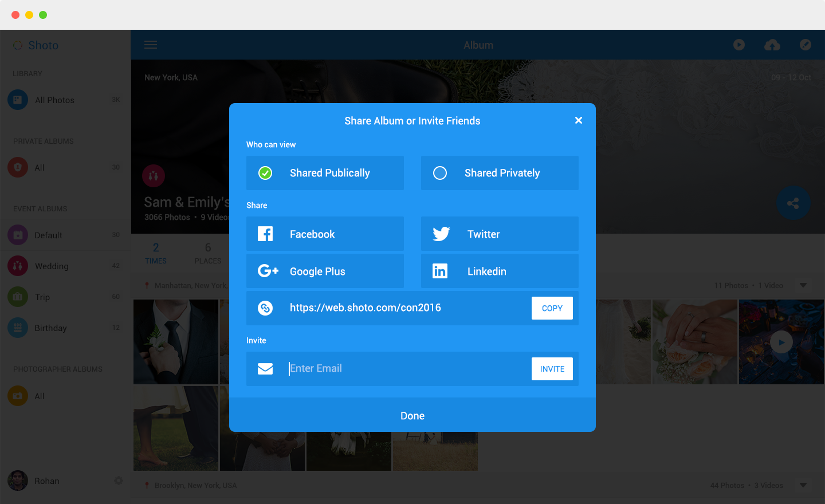Open settings gear next to Rohan

click(119, 481)
